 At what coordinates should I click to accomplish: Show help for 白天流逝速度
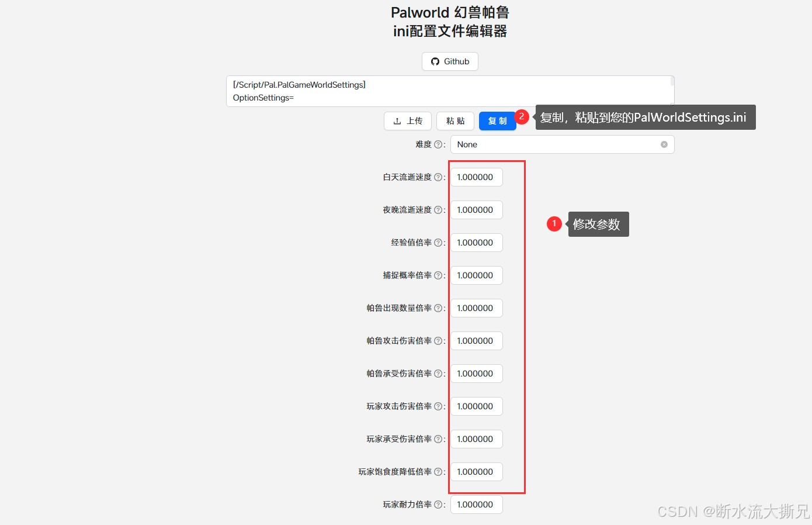[x=438, y=177]
